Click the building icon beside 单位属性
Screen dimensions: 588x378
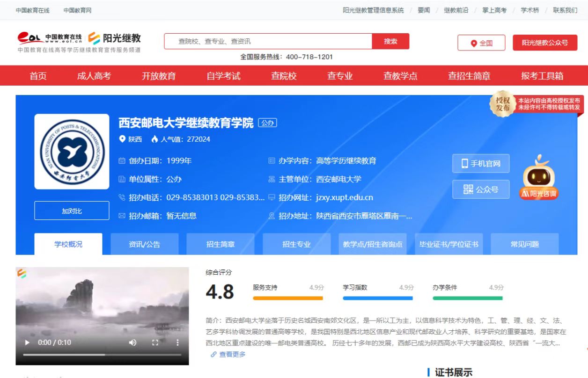point(122,179)
